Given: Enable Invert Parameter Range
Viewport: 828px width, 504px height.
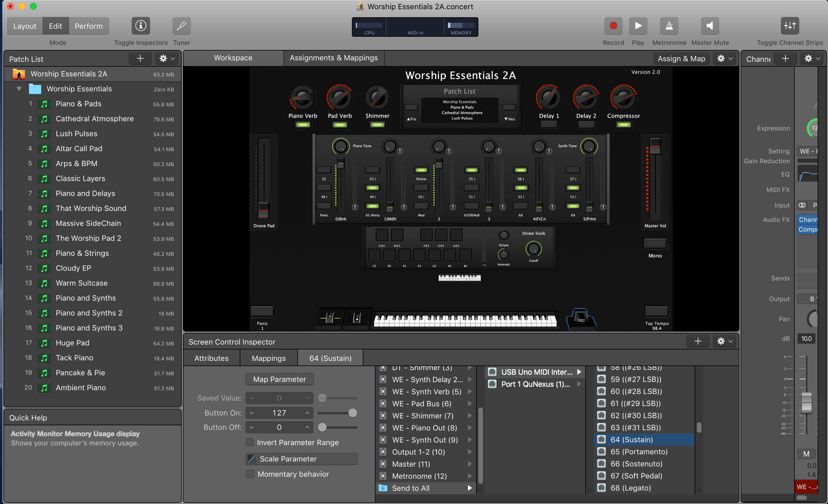Looking at the screenshot, I should tap(249, 442).
